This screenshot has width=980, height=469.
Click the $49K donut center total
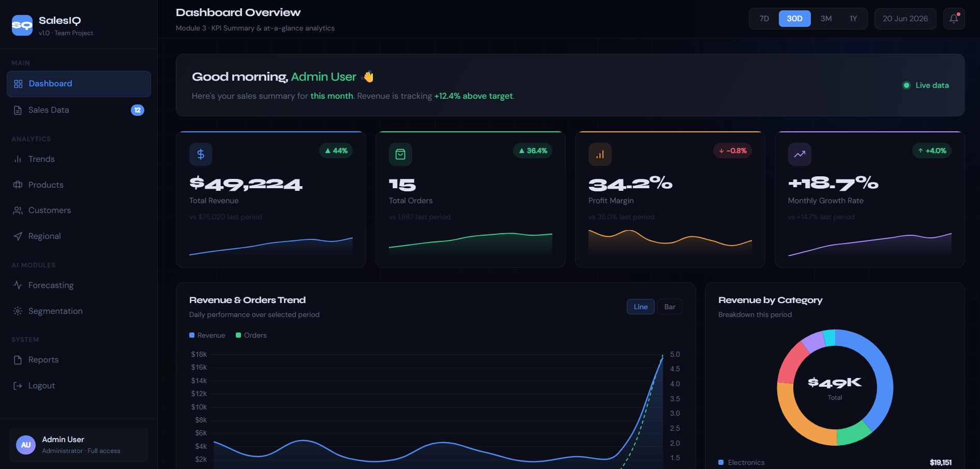(x=835, y=383)
